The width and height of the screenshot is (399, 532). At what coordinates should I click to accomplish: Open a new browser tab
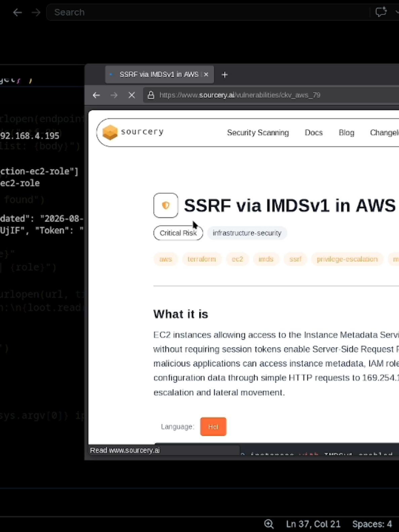click(225, 75)
